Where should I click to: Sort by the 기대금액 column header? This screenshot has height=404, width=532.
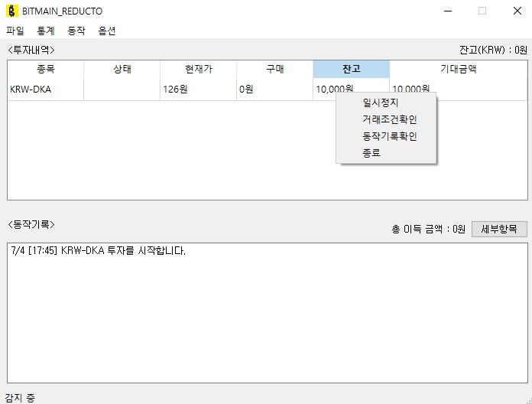[459, 70]
